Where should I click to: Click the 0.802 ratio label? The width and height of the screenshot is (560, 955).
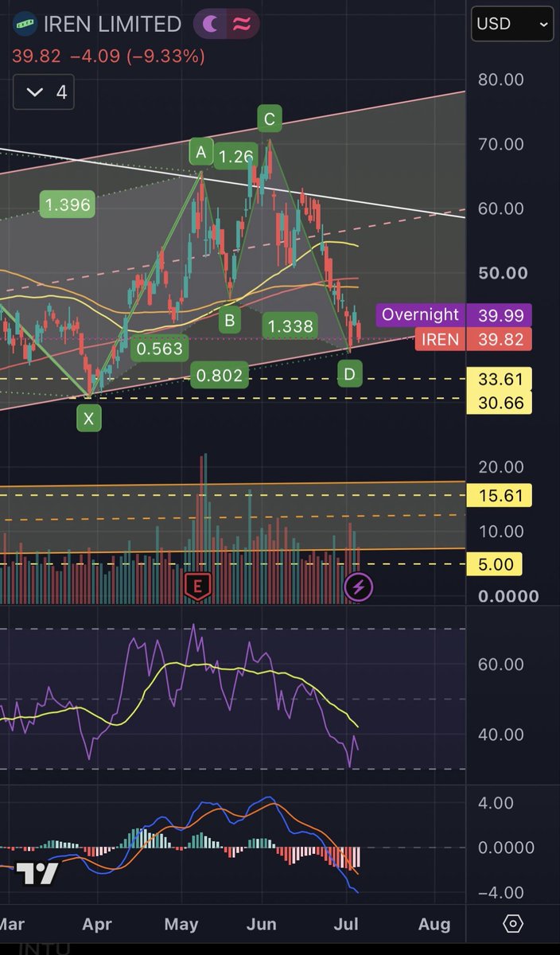(220, 375)
